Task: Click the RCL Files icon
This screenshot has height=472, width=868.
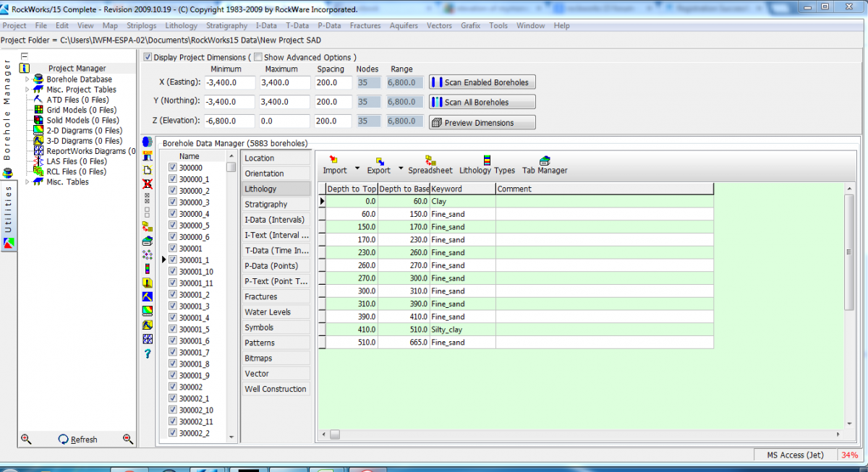Action: (39, 171)
